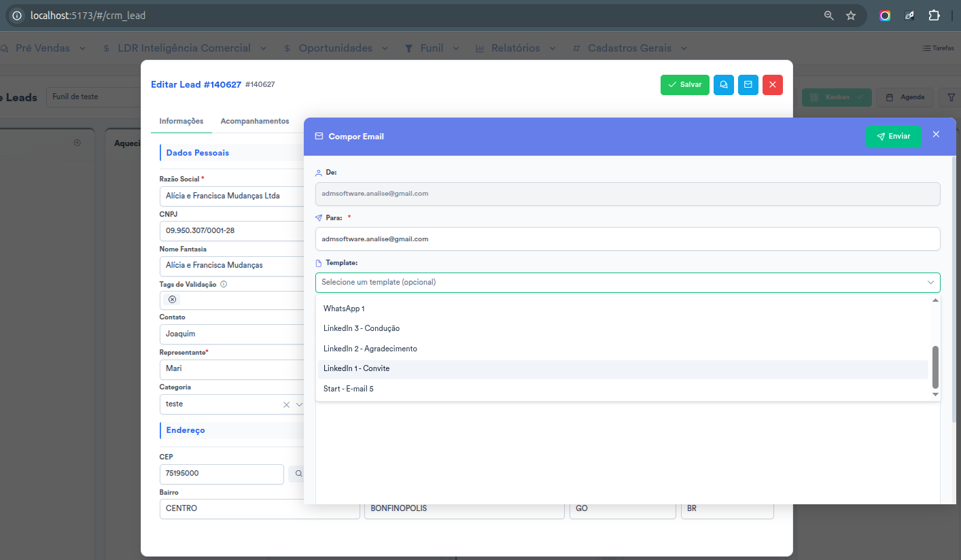Click the browser address bar URL
This screenshot has height=560, width=961.
coord(88,15)
